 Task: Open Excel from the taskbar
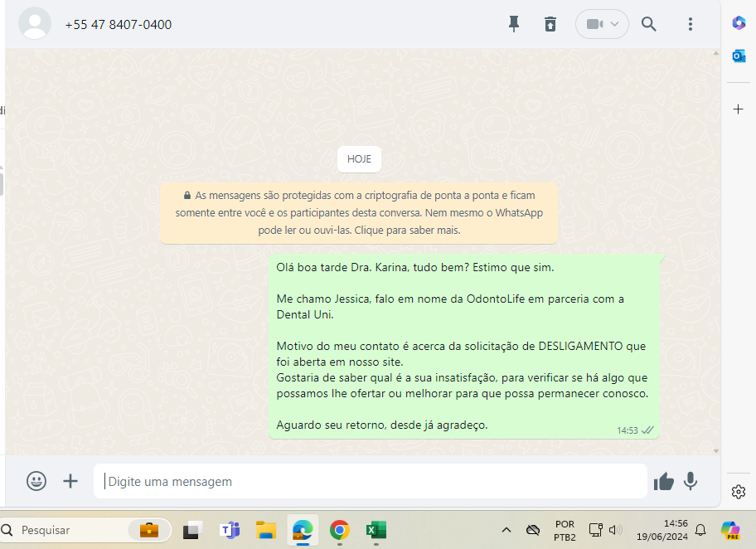(x=376, y=530)
